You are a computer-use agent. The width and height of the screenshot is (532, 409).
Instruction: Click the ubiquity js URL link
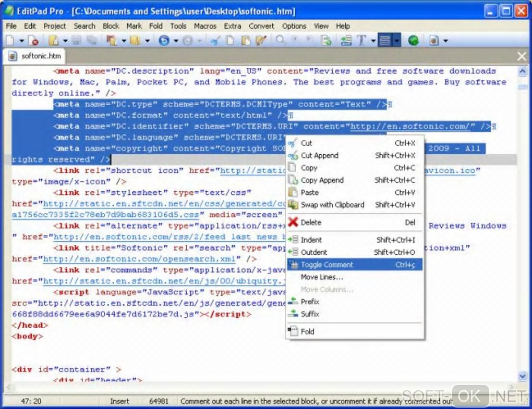[164, 281]
